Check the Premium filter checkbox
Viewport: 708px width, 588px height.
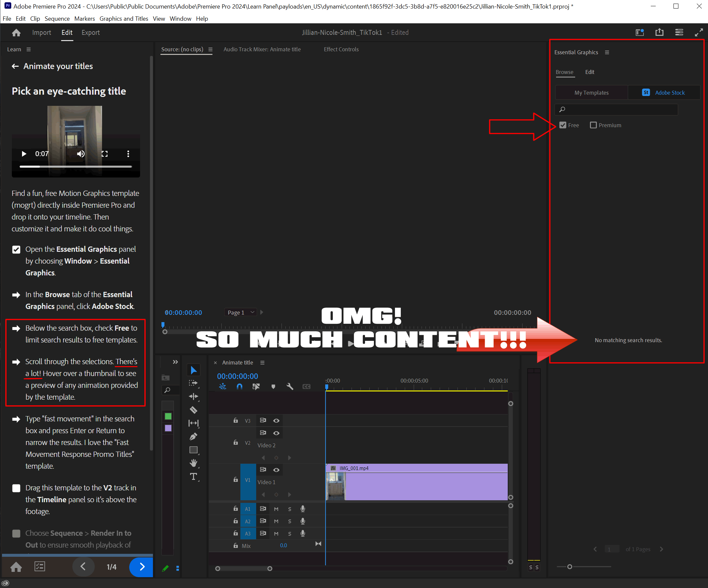click(593, 125)
